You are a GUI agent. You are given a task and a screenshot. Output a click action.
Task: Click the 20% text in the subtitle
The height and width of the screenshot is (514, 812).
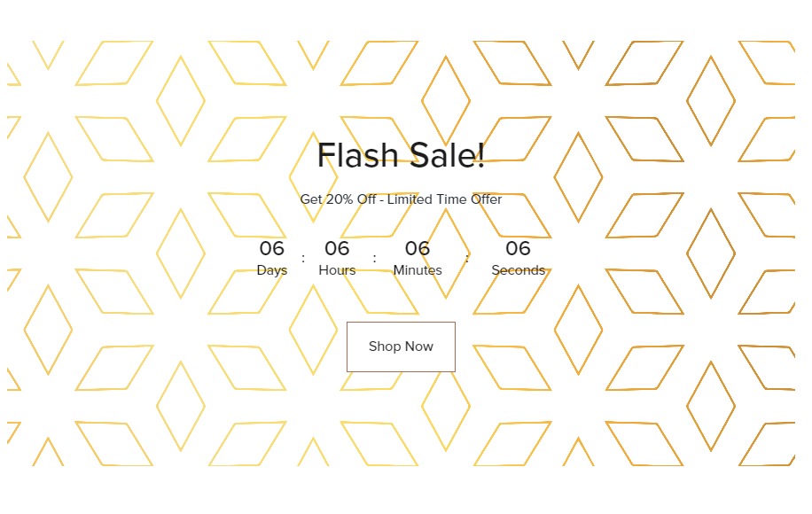(340, 199)
